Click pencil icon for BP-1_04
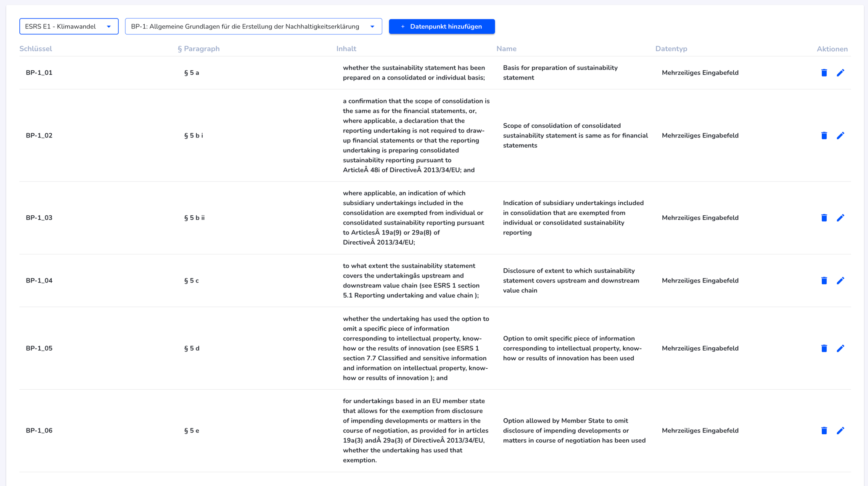The height and width of the screenshot is (486, 868). 840,280
